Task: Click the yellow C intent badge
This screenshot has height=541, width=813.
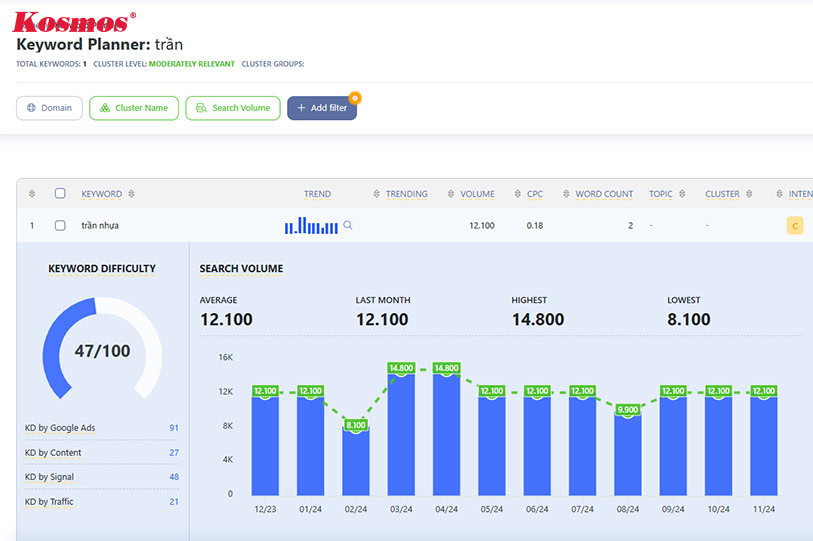Action: point(795,226)
